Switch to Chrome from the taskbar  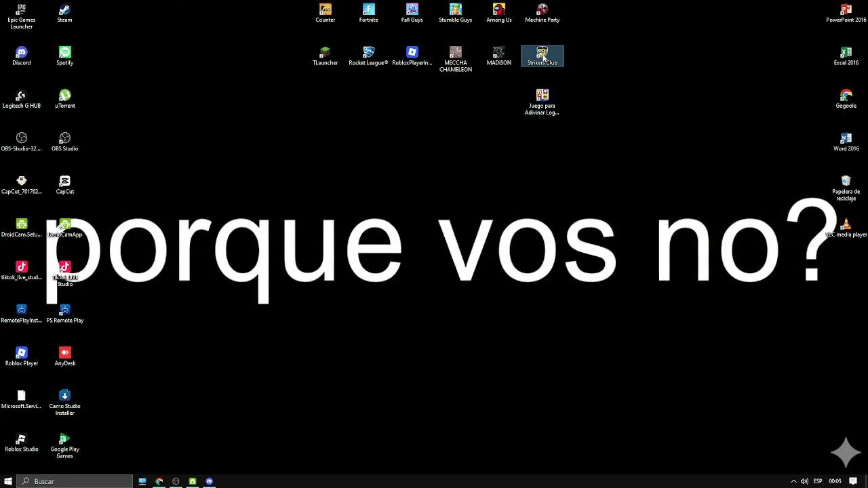(159, 481)
